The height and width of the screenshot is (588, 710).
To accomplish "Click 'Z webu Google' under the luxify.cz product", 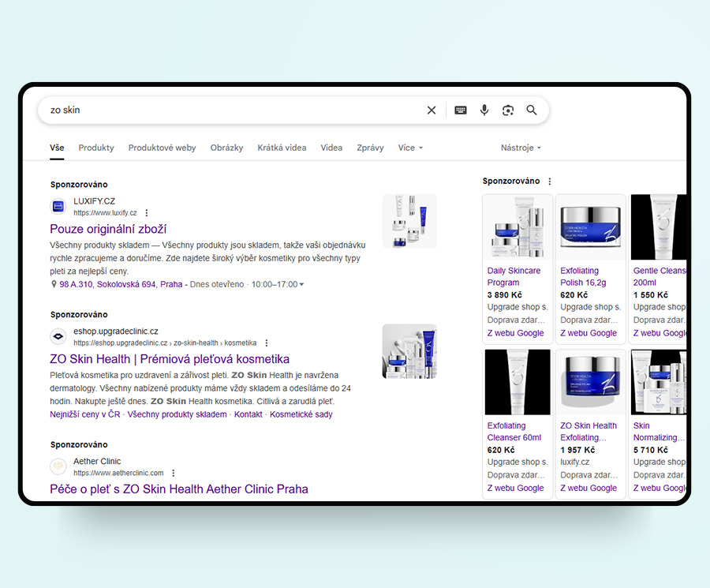I will [589, 488].
